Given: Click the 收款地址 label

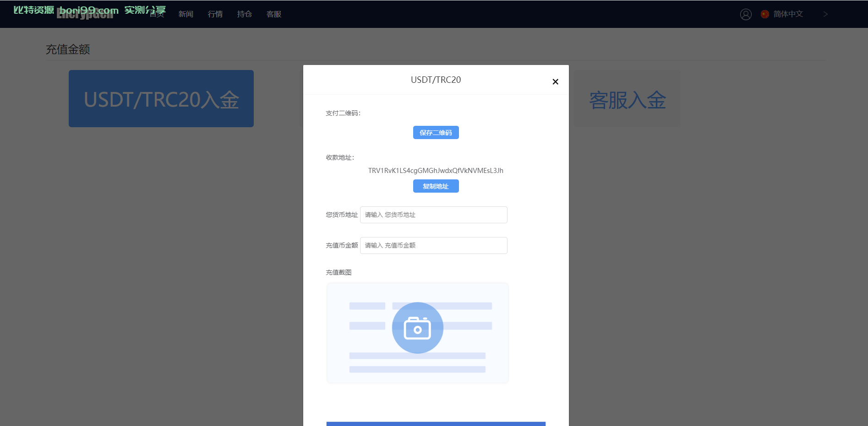Looking at the screenshot, I should click(340, 157).
